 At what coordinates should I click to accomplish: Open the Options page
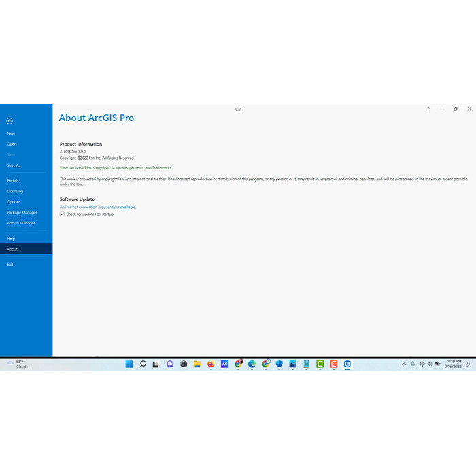14,201
